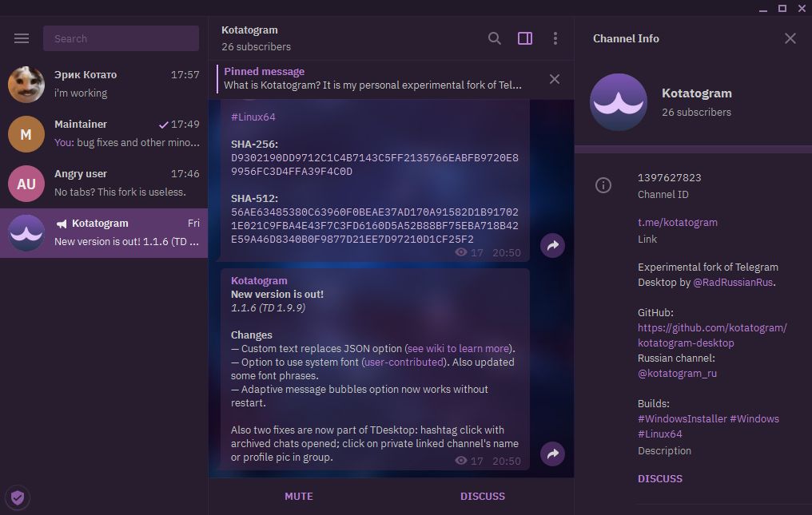This screenshot has height=515, width=812.
Task: Select the Maintainer chat in the sidebar
Action: coord(104,134)
